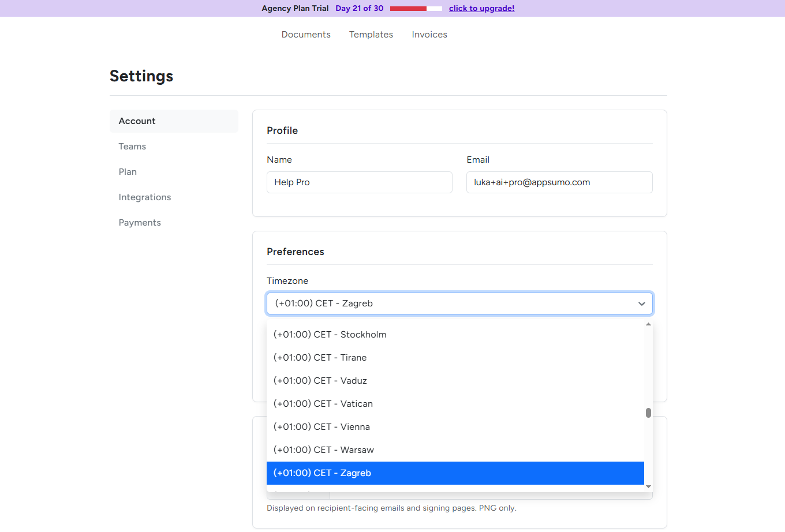Image resolution: width=785 pixels, height=532 pixels.
Task: Select Account in the settings sidebar
Action: point(137,121)
